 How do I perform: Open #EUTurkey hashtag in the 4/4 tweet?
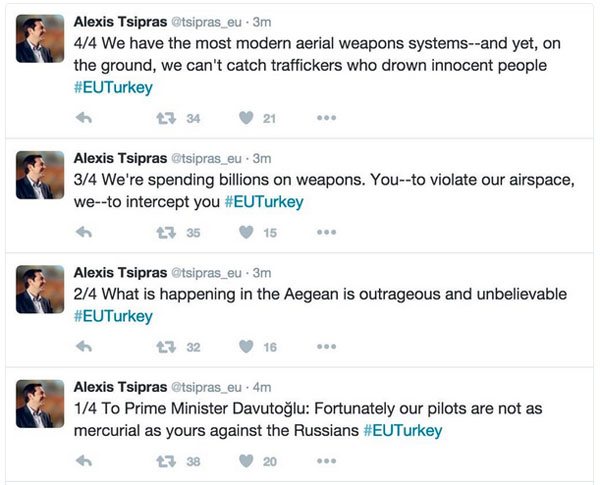(x=113, y=87)
